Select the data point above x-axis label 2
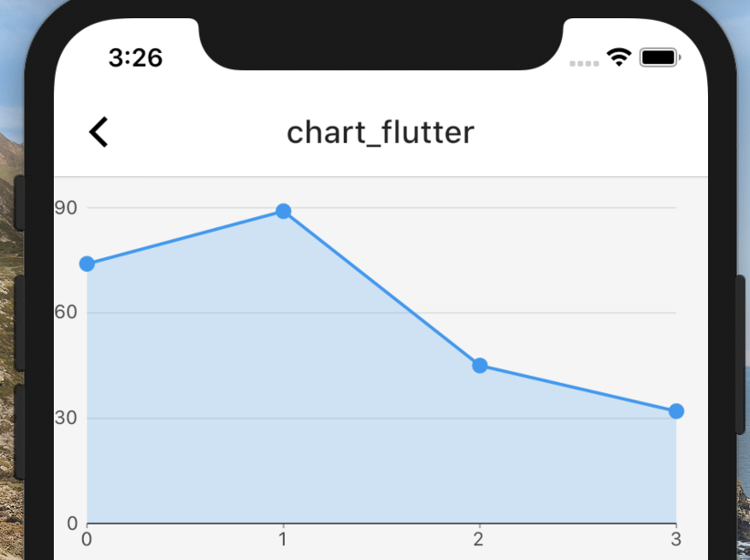 point(479,365)
